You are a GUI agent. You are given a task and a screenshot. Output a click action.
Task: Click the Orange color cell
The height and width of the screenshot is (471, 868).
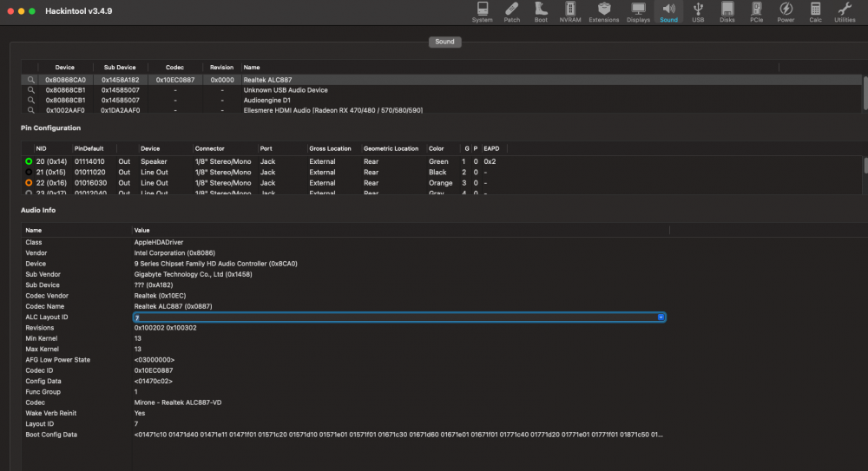tap(441, 183)
